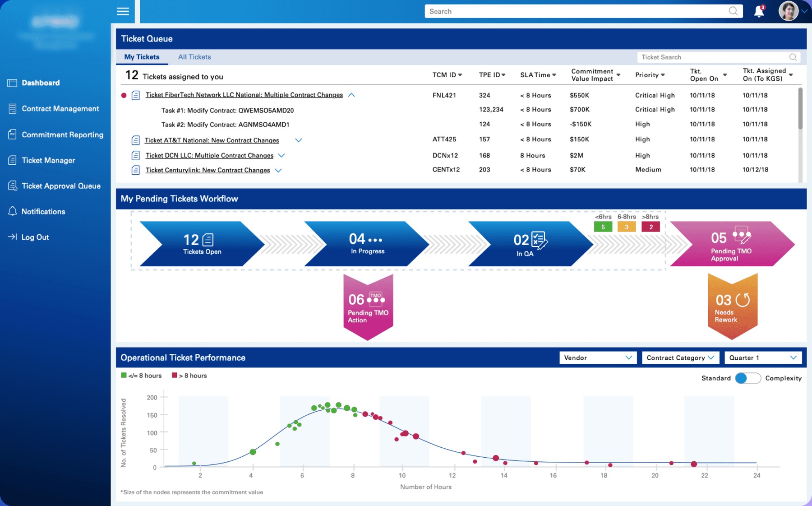The height and width of the screenshot is (506, 812).
Task: Expand the AT&T National ticket chevron
Action: click(x=298, y=140)
